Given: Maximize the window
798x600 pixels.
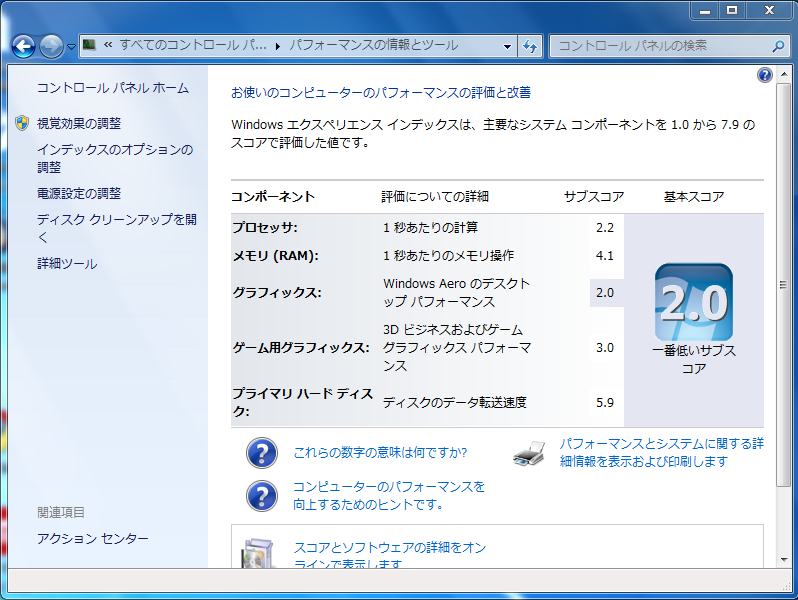Looking at the screenshot, I should [731, 10].
